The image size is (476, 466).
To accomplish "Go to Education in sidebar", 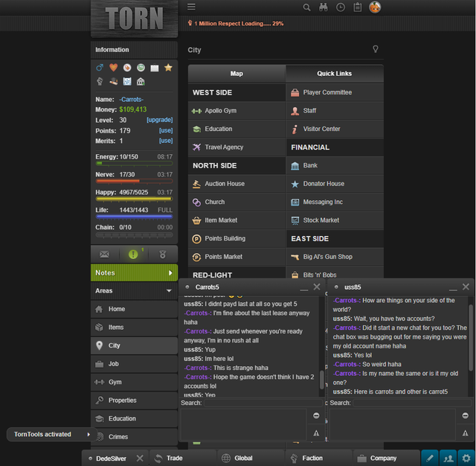I will [x=134, y=418].
